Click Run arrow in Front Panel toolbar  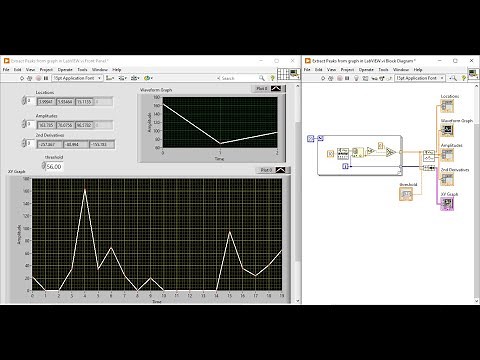point(22,78)
